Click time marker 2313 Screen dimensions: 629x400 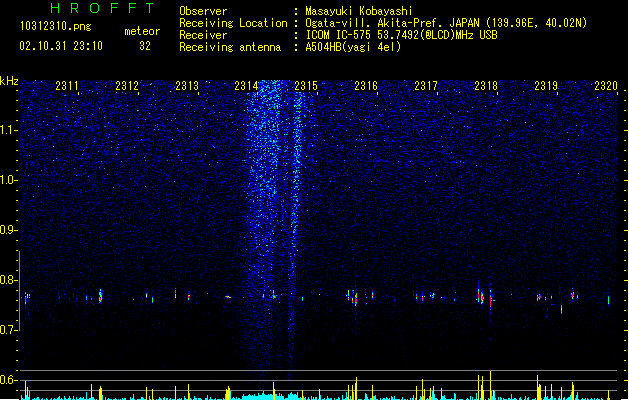[x=187, y=86]
